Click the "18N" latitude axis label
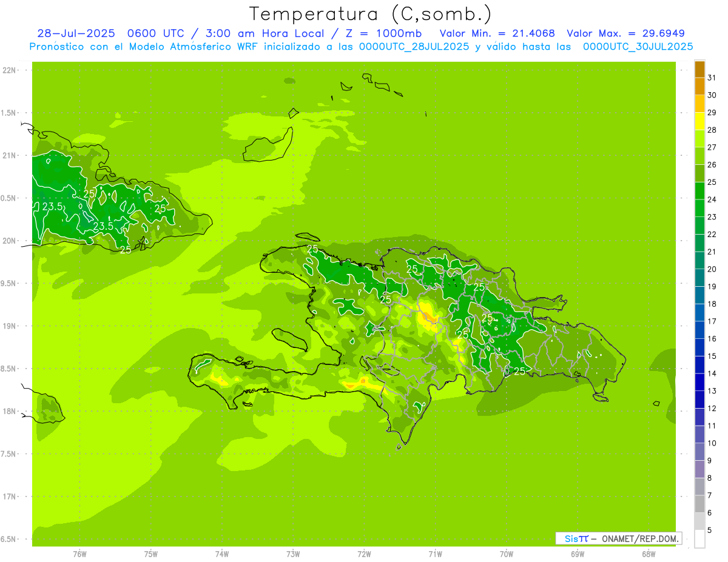This screenshot has width=728, height=562. tap(8, 411)
